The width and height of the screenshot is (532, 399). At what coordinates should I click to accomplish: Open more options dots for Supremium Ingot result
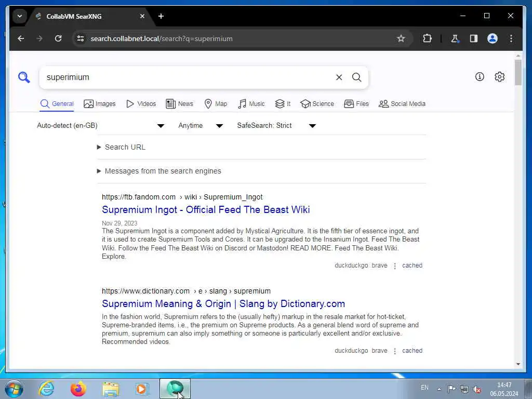point(395,265)
